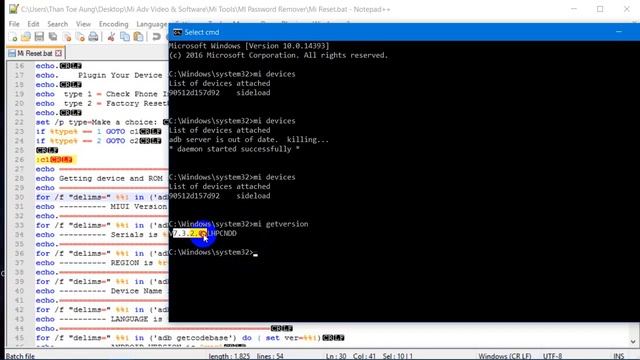
Task: Open the View menu
Action: click(x=83, y=24)
